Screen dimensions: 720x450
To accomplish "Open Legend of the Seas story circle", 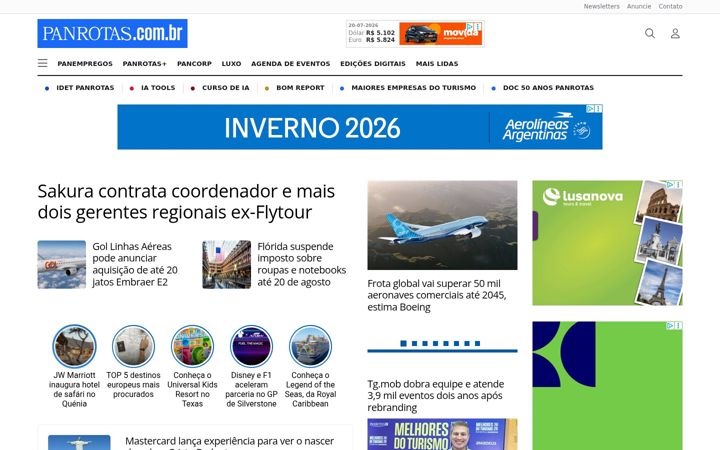I will [x=310, y=346].
